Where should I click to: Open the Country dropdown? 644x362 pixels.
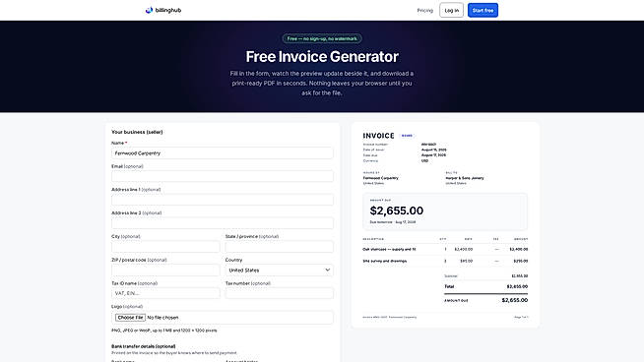tap(280, 271)
